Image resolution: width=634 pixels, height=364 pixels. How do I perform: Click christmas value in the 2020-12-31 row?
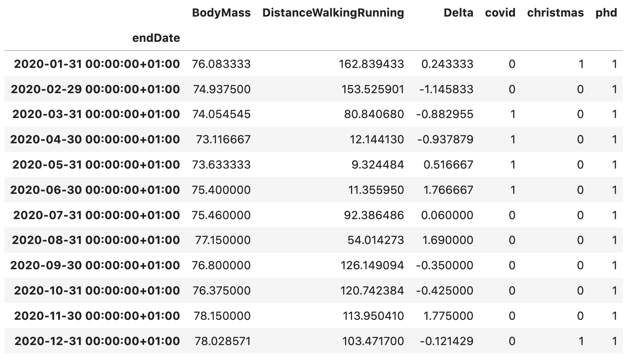581,341
